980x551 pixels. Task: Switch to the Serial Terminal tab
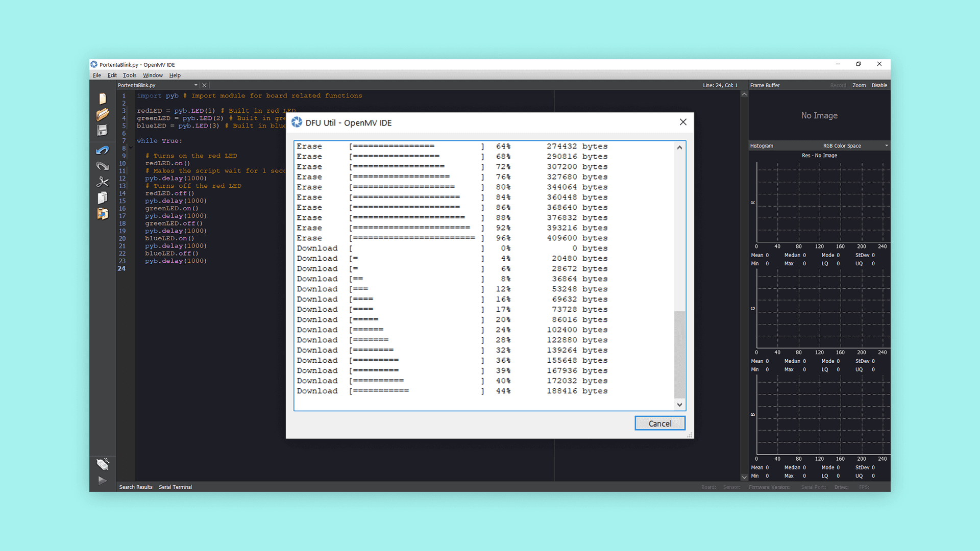[x=175, y=487]
